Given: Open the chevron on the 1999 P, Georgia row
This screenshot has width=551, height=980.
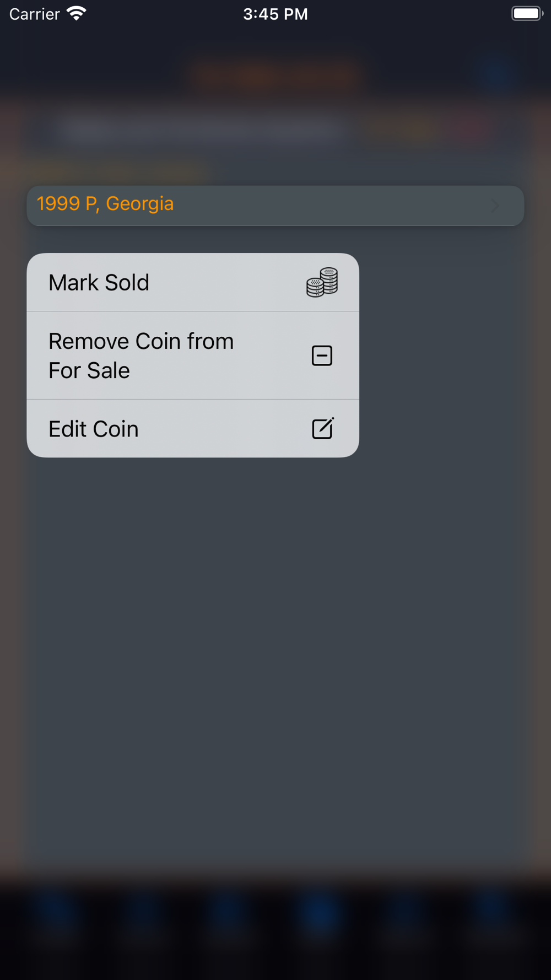Looking at the screenshot, I should [x=495, y=206].
